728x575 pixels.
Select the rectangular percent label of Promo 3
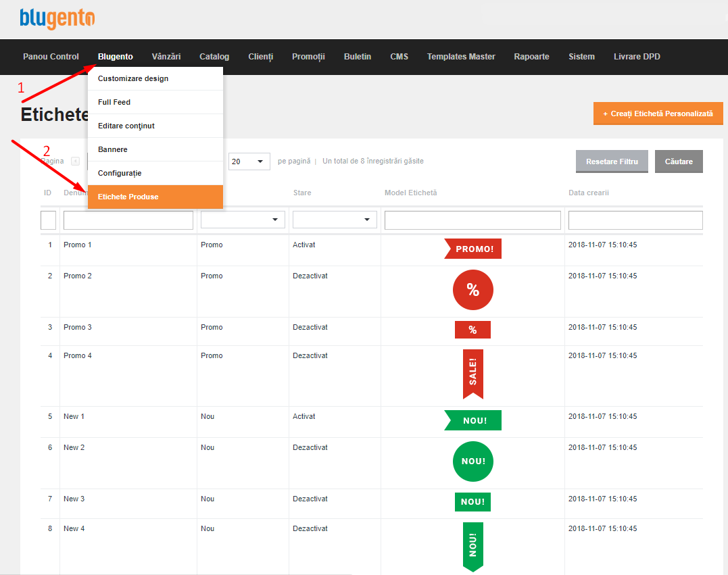click(472, 330)
